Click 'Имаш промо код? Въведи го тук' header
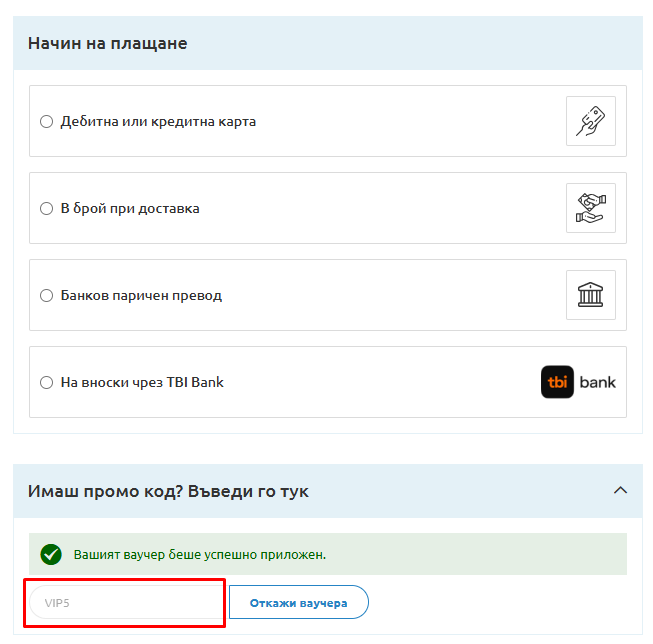Screen dimensions: 653x644 (x=168, y=491)
